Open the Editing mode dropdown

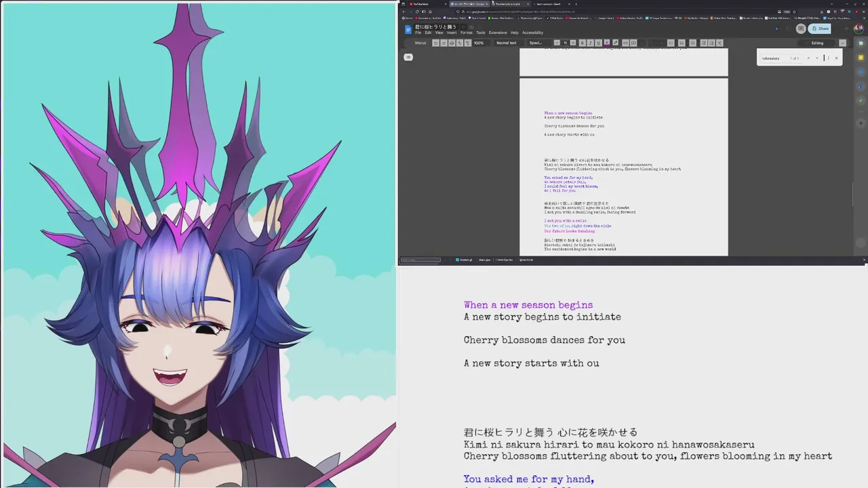click(816, 43)
